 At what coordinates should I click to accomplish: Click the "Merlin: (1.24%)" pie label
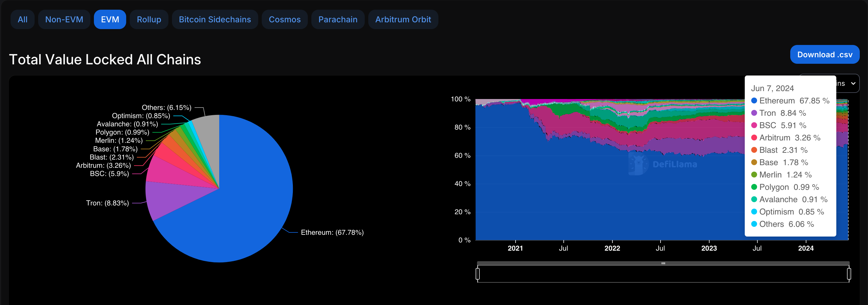coord(119,141)
